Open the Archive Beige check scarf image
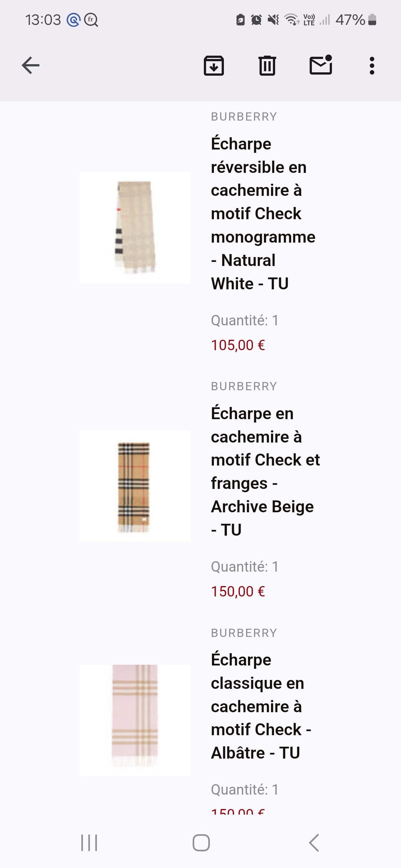This screenshot has height=868, width=401. coord(135,486)
